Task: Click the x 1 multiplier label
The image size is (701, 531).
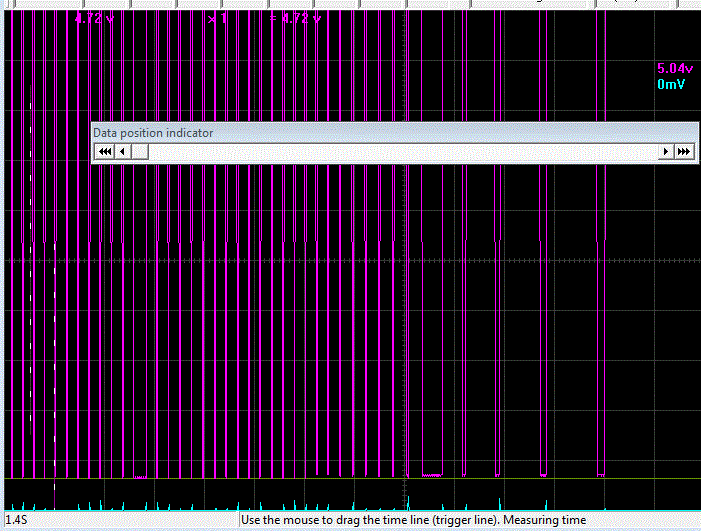Action: pyautogui.click(x=217, y=17)
